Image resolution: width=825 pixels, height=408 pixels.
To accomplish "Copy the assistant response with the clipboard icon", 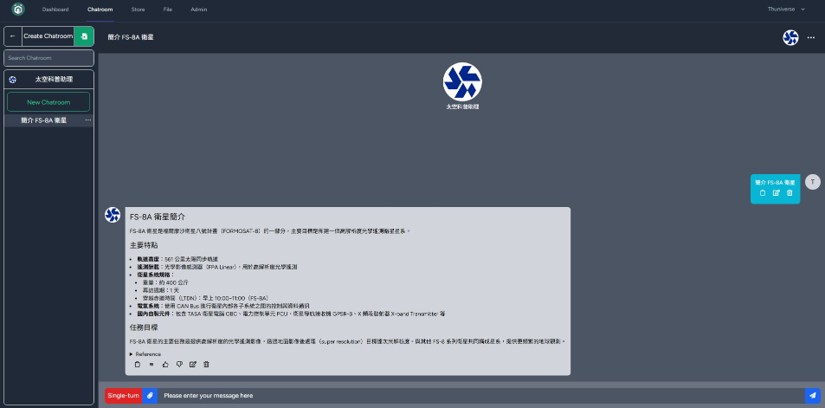I will (x=137, y=364).
